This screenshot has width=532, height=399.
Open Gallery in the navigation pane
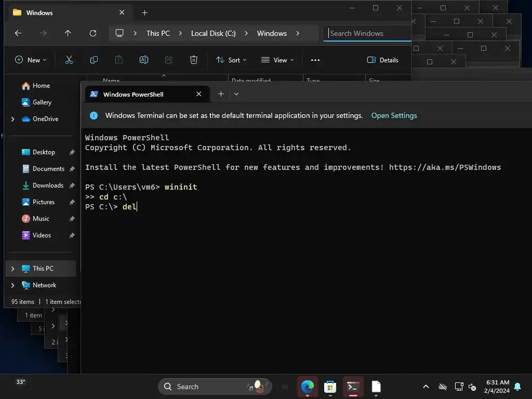pyautogui.click(x=36, y=102)
